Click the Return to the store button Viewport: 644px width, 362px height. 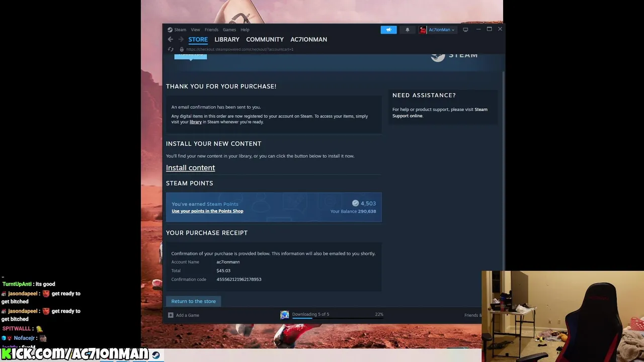click(x=194, y=301)
